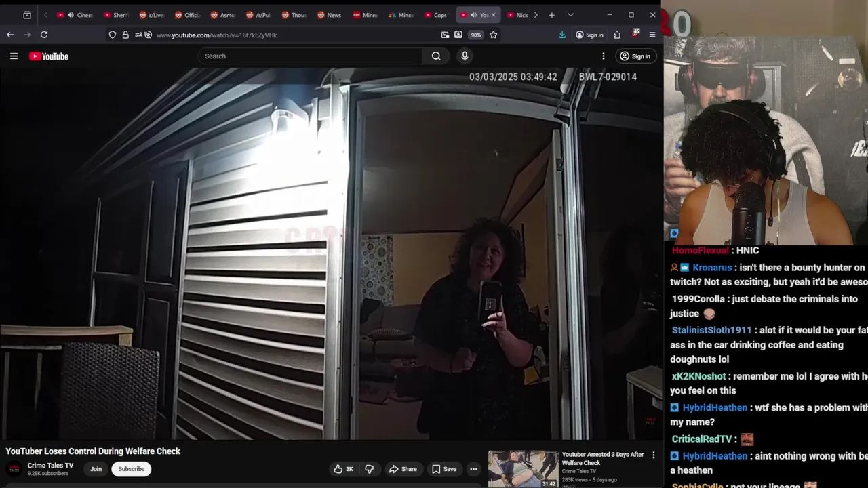Like the video with thumbs up
The height and width of the screenshot is (488, 868).
pos(344,469)
